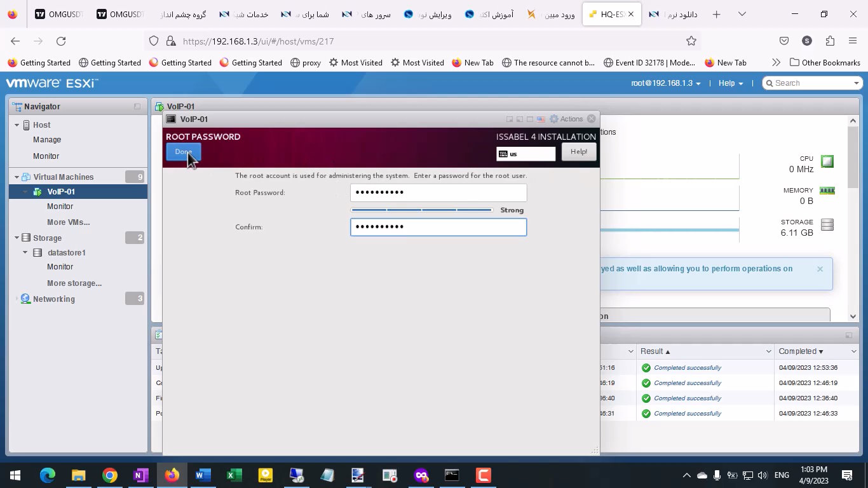Launch Microsoft Excel from taskbar

pos(234,475)
